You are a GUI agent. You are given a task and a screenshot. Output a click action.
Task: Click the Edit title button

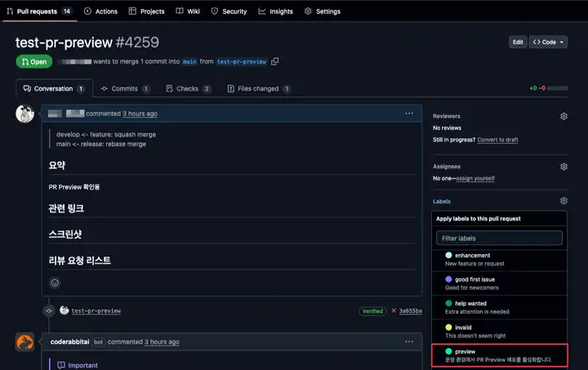pyautogui.click(x=518, y=42)
